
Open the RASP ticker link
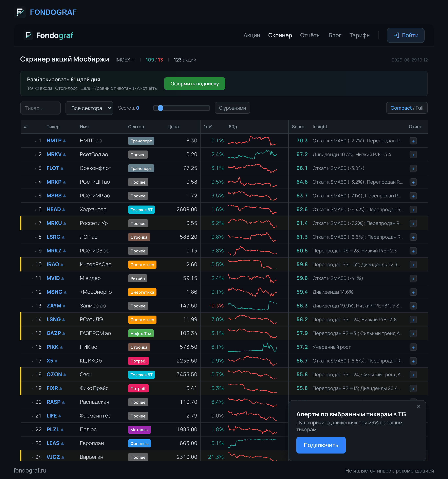pos(53,402)
